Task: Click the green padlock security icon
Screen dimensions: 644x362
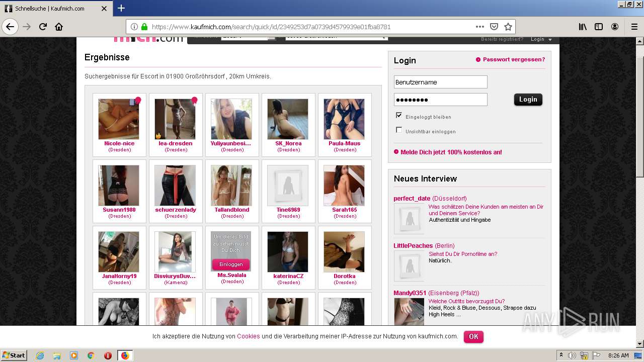Action: point(144,27)
